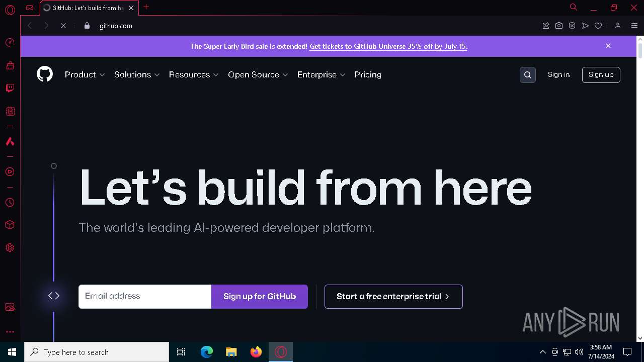
Task: Open History clock icon in sidebar
Action: [x=10, y=203]
